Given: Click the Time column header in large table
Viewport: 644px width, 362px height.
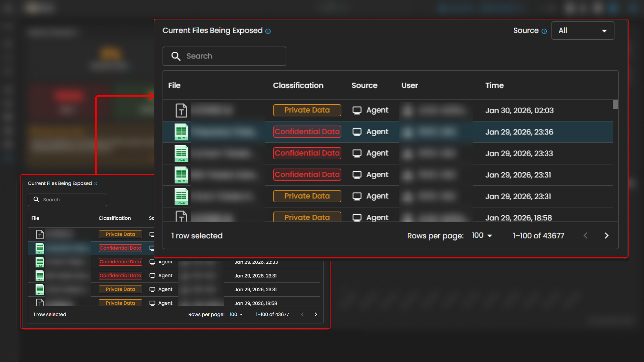Looking at the screenshot, I should click(x=494, y=85).
